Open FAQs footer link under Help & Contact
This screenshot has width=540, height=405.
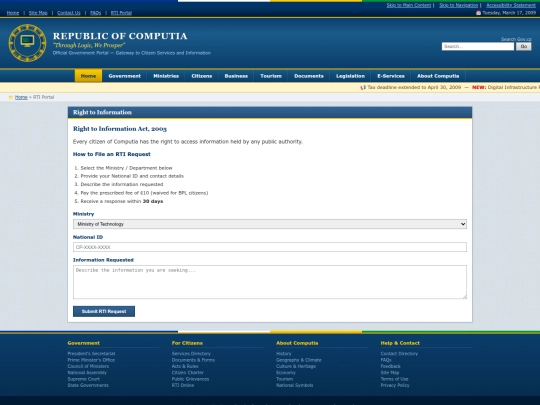pos(386,360)
